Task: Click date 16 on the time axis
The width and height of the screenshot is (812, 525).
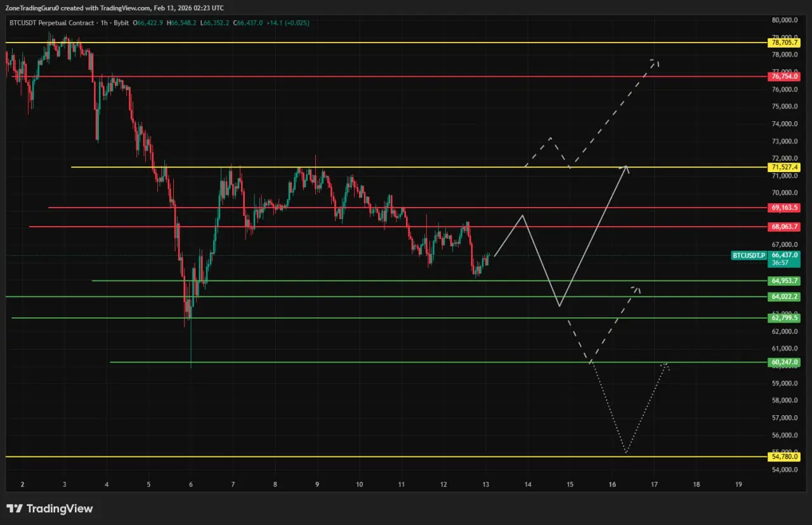Action: pyautogui.click(x=612, y=484)
